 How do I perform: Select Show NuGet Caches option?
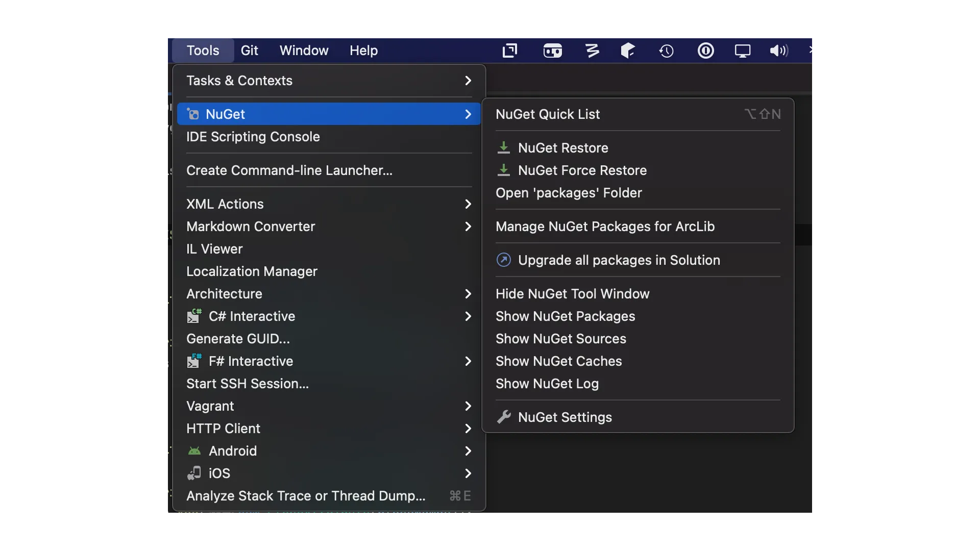tap(559, 361)
